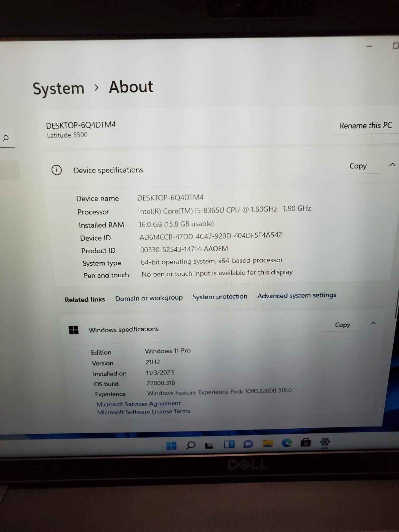This screenshot has width=399, height=532.
Task: Click System type value 64-bit operating system
Action: (212, 261)
